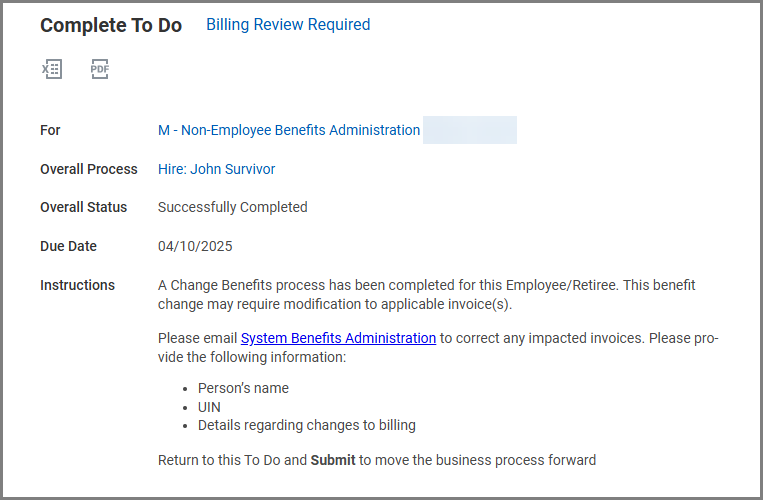Click the Person's name bullet item

tap(243, 388)
